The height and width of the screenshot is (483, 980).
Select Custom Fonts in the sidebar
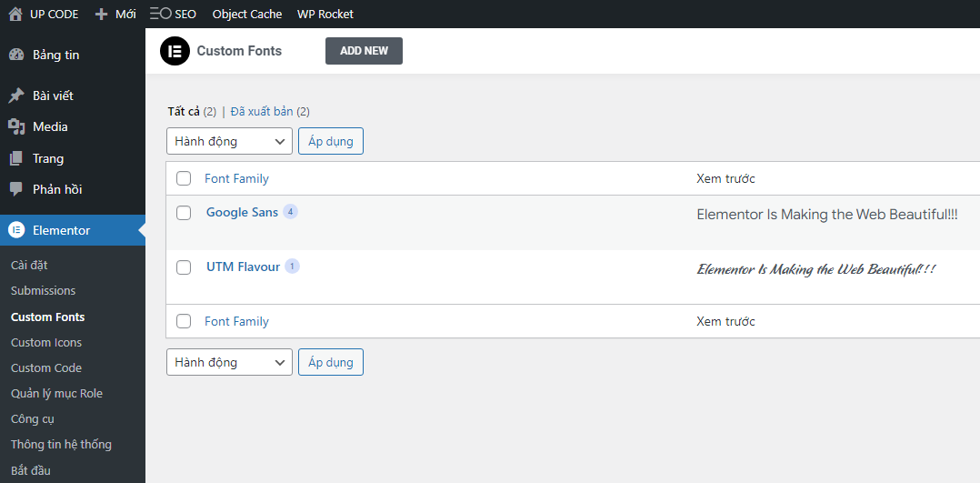tap(47, 317)
